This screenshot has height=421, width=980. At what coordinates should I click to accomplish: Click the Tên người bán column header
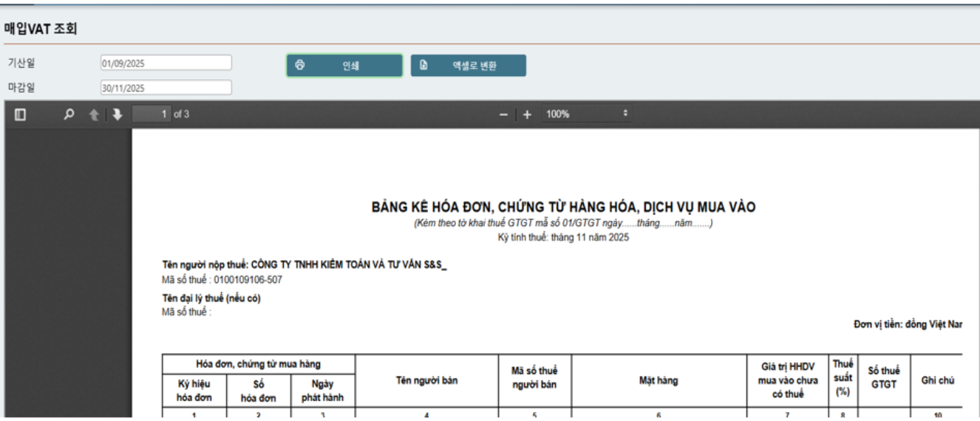coord(426,380)
